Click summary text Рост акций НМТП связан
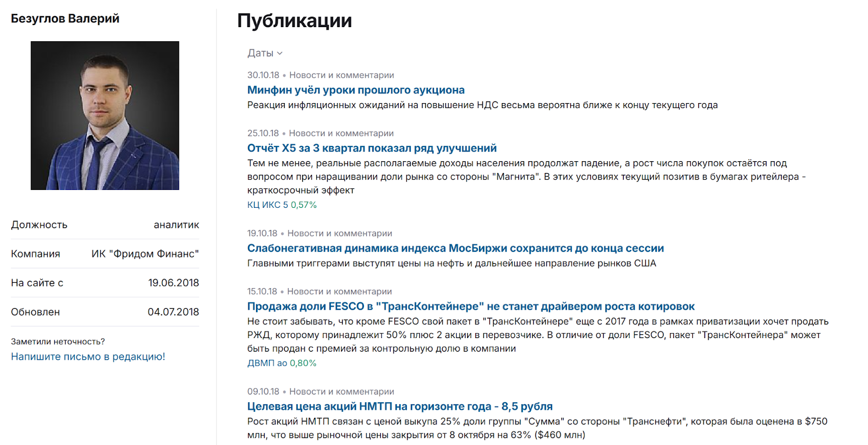 538,428
